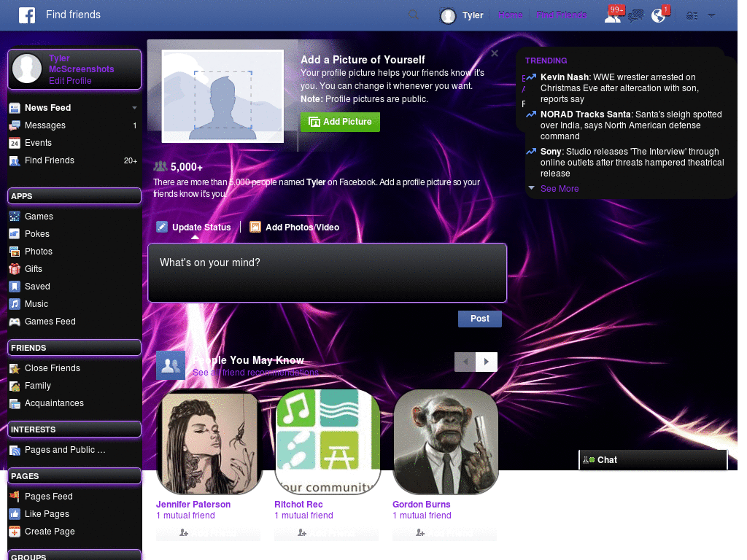This screenshot has height=560, width=747.
Task: Click Ritchot Rec's profile picture
Action: tap(328, 442)
